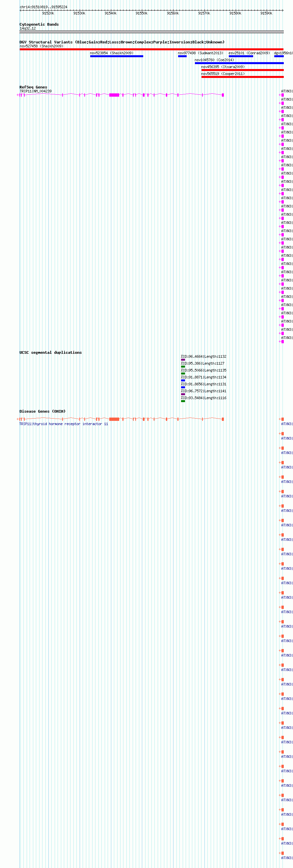Image resolution: width=293 pixels, height=868 pixels.
Task: Select the 91540k ruler position
Action: pos(110,13)
